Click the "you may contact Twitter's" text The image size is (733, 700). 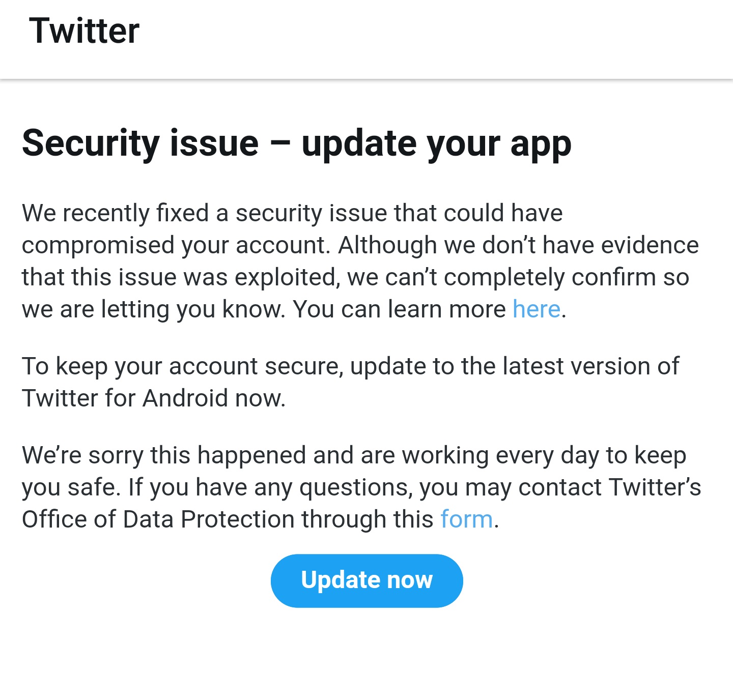pyautogui.click(x=560, y=487)
